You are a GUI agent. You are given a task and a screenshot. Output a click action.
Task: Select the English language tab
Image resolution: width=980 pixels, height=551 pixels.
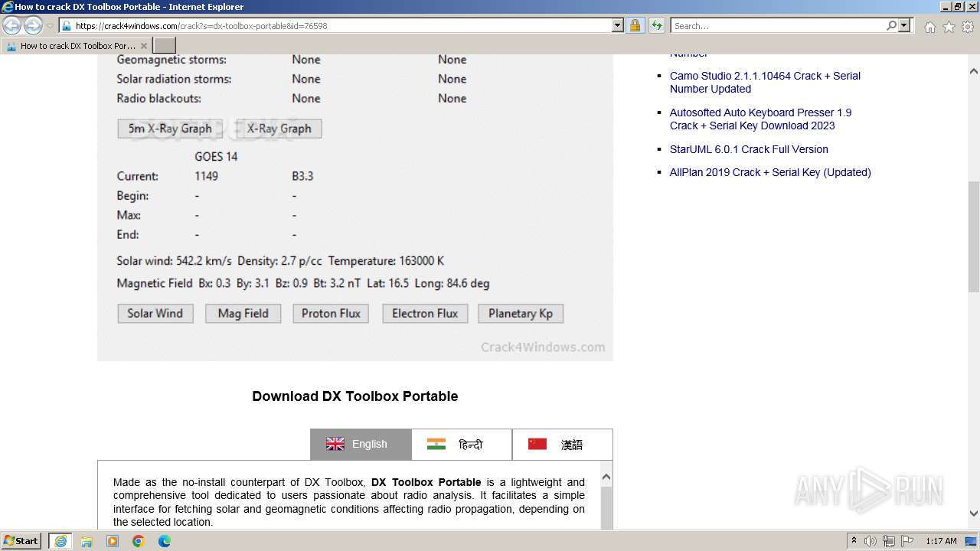point(361,444)
